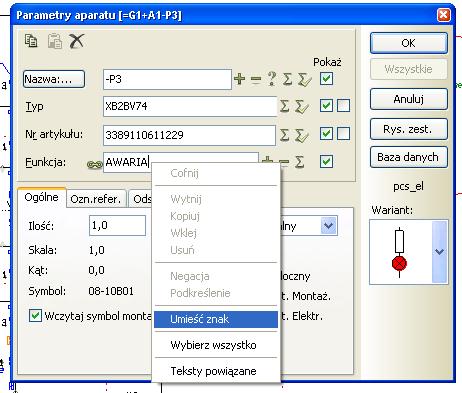Enable the empty second checkbox in Typ row
The width and height of the screenshot is (462, 393).
point(343,106)
